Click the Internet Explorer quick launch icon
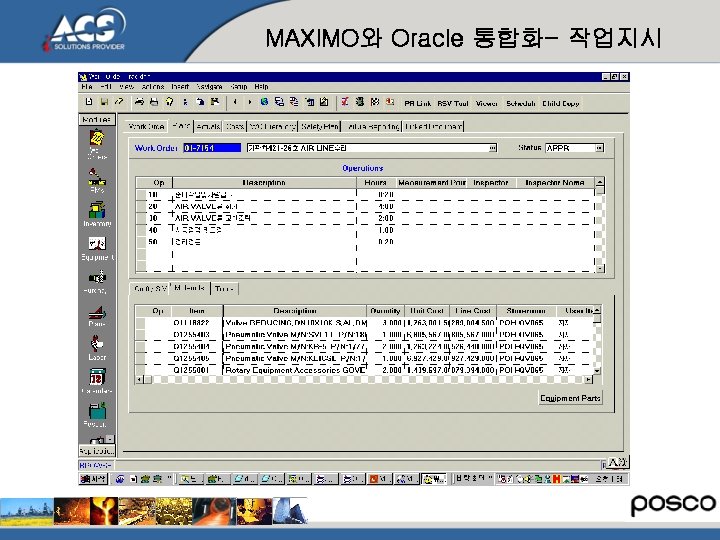The width and height of the screenshot is (720, 540). click(120, 479)
